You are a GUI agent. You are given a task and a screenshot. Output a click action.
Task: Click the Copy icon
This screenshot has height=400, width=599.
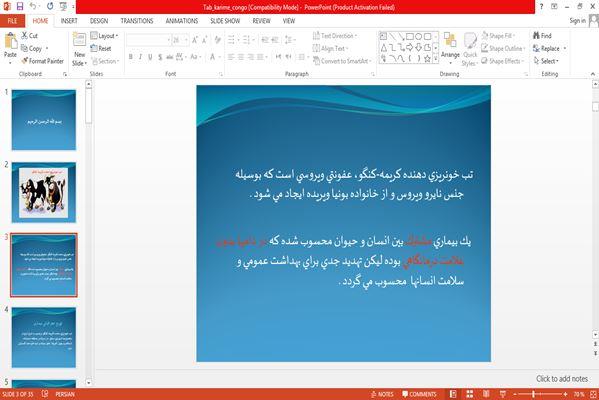pyautogui.click(x=24, y=48)
